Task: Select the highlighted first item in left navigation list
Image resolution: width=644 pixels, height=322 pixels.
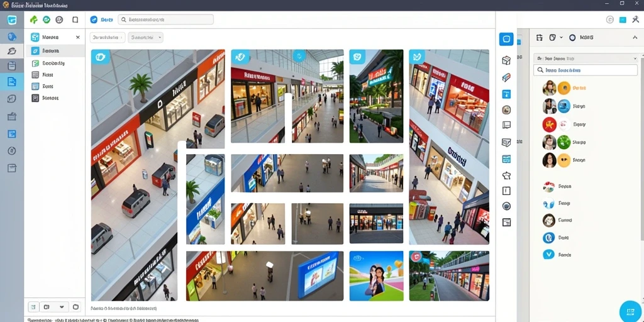Action: point(55,51)
